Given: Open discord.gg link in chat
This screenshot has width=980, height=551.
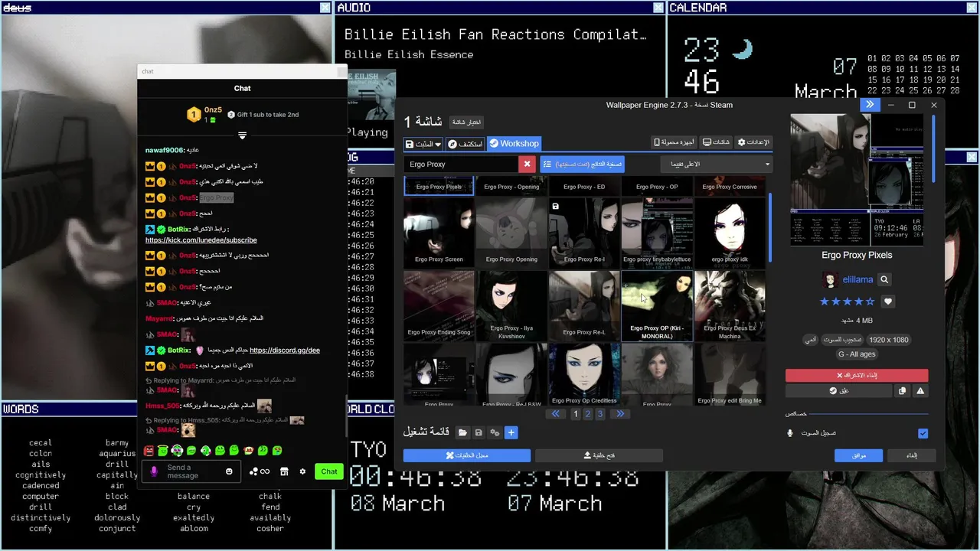Looking at the screenshot, I should pyautogui.click(x=285, y=350).
